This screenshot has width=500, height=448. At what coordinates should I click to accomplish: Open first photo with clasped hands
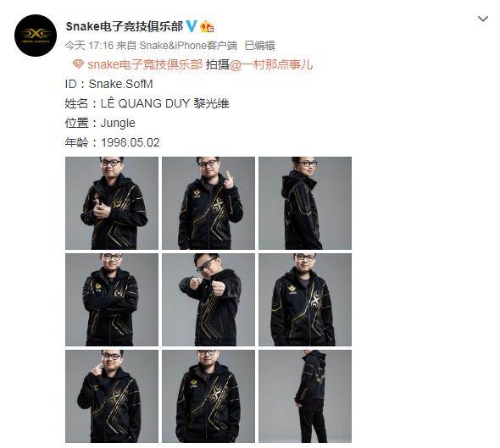pyautogui.click(x=112, y=203)
